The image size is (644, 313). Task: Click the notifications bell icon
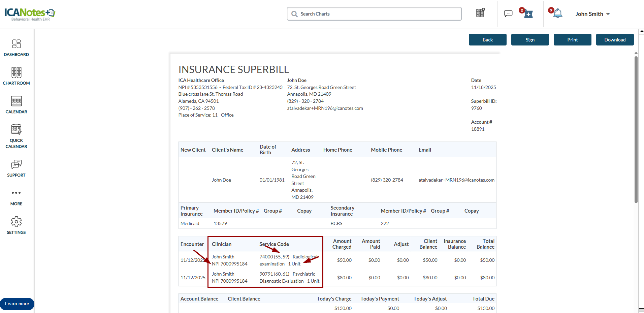pos(557,14)
